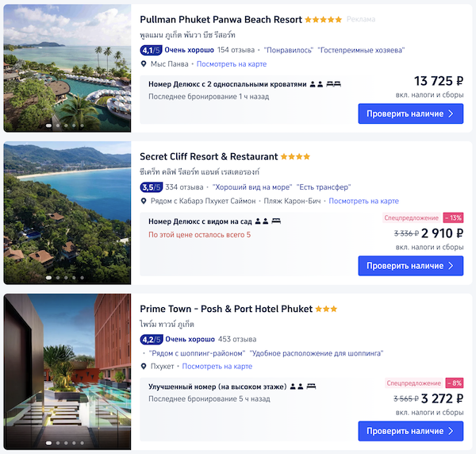Click the Спецпредложение badge on Secret Cliff
This screenshot has width=476, height=454.
pyautogui.click(x=411, y=217)
